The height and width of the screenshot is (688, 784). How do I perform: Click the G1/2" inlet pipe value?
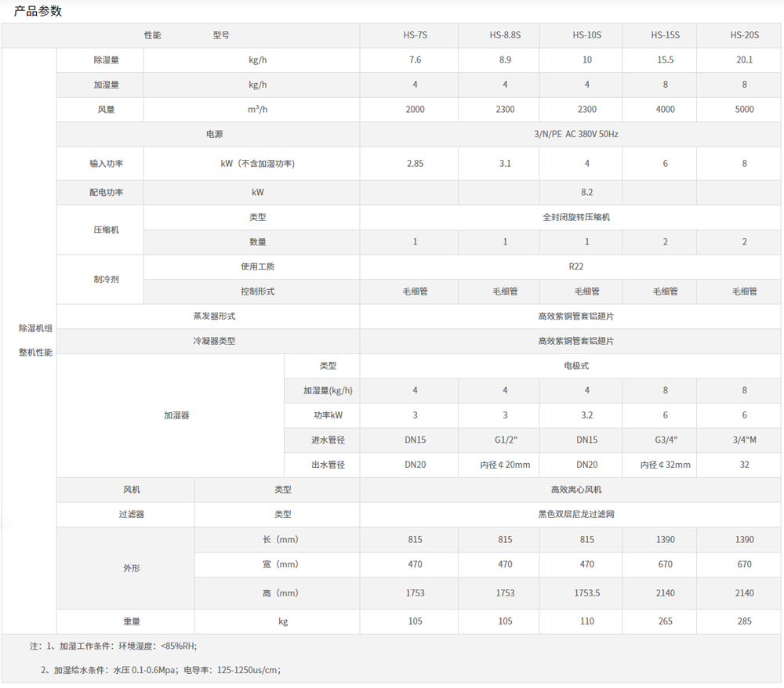(x=505, y=440)
